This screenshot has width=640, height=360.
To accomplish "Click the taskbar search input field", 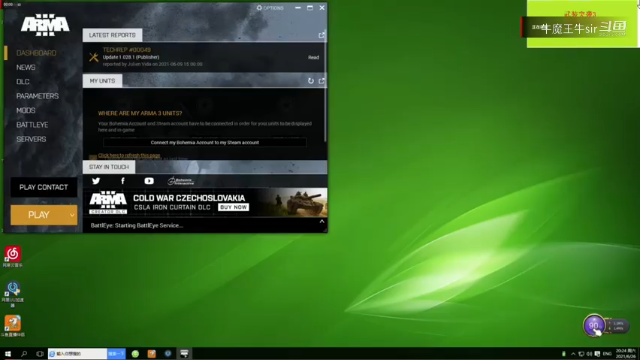I will 78,353.
